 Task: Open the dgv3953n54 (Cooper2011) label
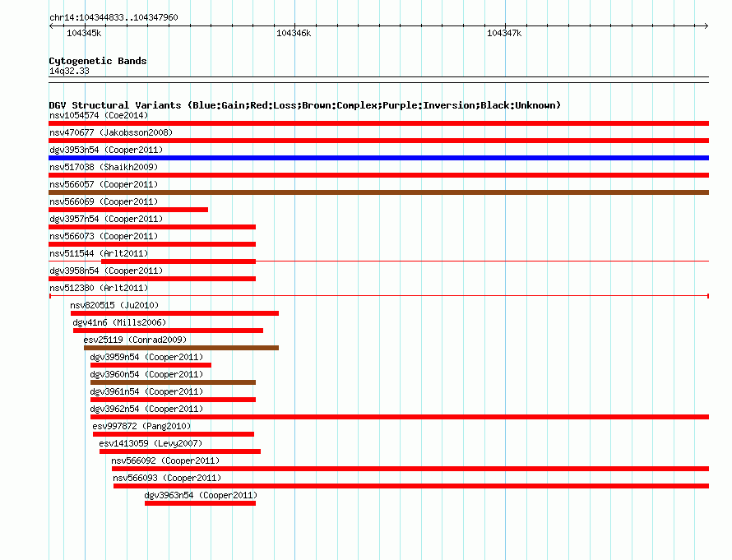pos(106,150)
